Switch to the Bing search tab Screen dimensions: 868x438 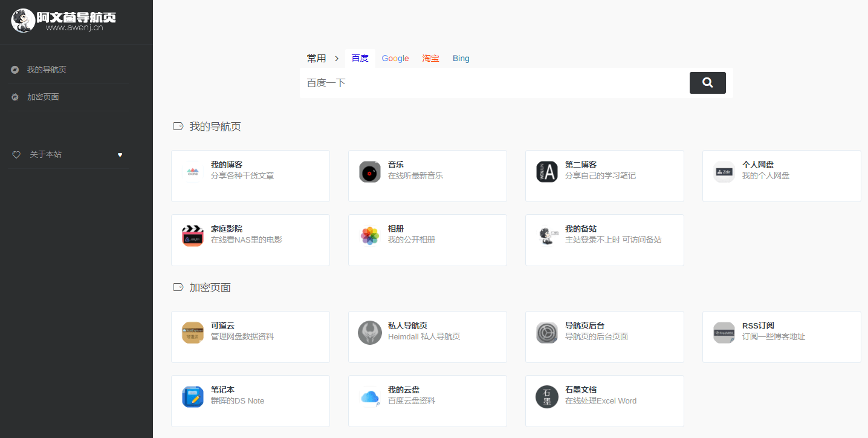point(461,58)
